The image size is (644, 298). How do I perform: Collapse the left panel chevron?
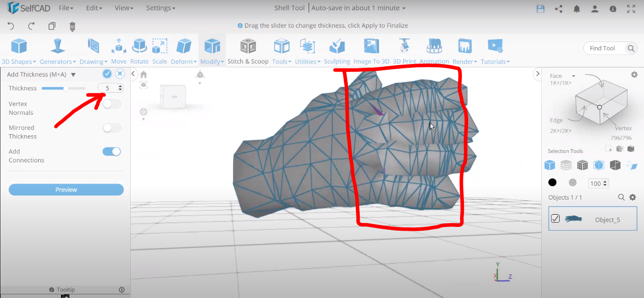click(133, 73)
